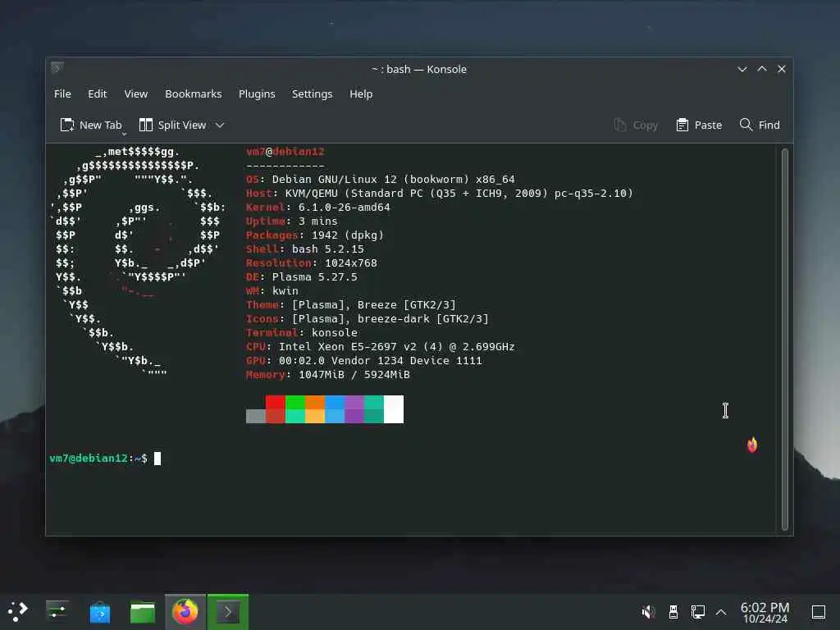Click the text 'Plasma 5.27.5'
Viewport: 840px width, 630px height.
[314, 277]
